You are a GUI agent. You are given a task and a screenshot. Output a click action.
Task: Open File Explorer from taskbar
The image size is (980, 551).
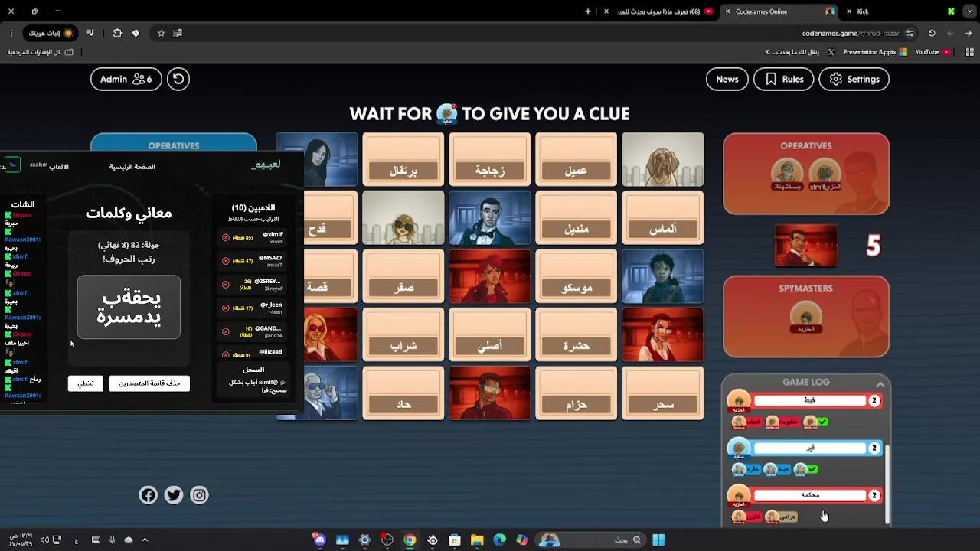pos(477,540)
